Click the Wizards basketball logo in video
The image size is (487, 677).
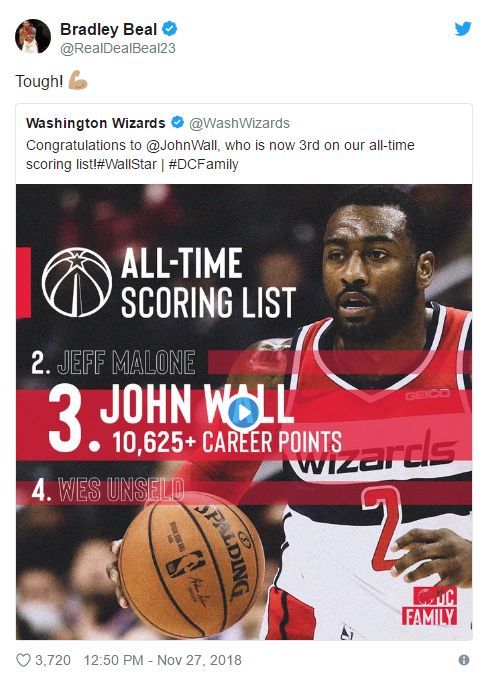click(77, 282)
